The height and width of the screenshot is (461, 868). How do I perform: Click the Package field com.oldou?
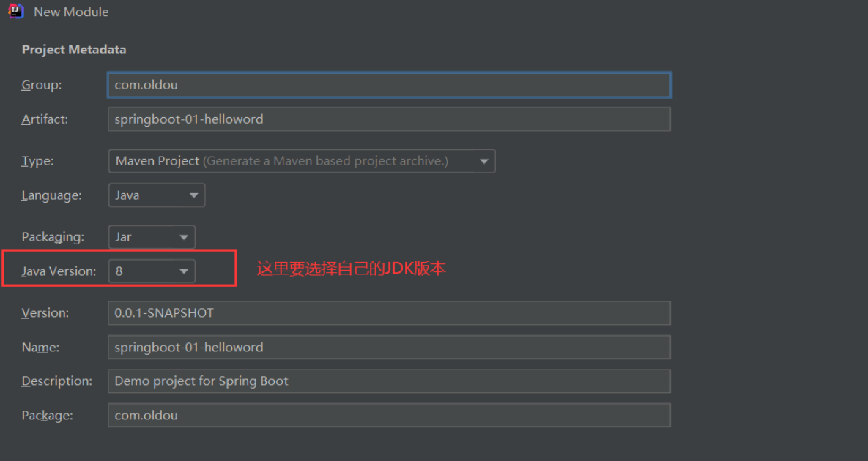389,415
